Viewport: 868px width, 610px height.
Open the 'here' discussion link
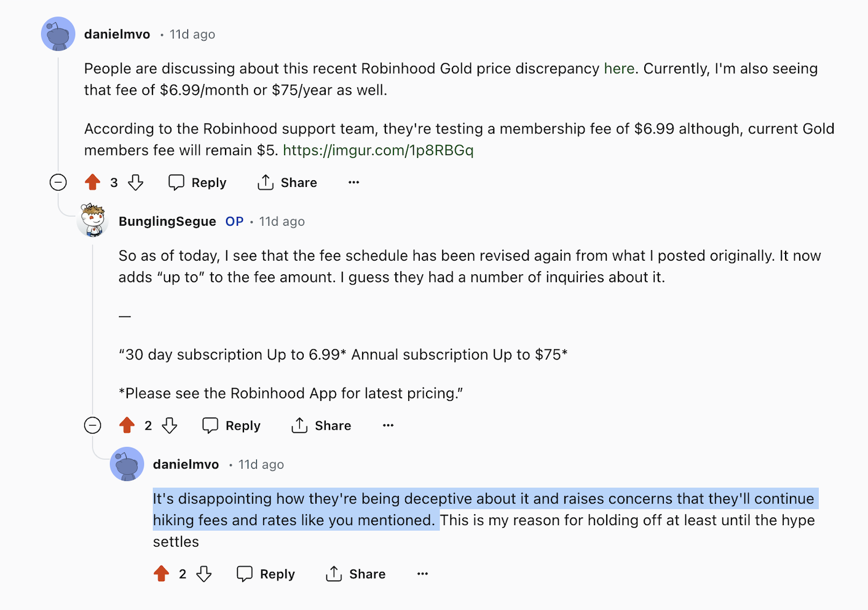coord(619,68)
